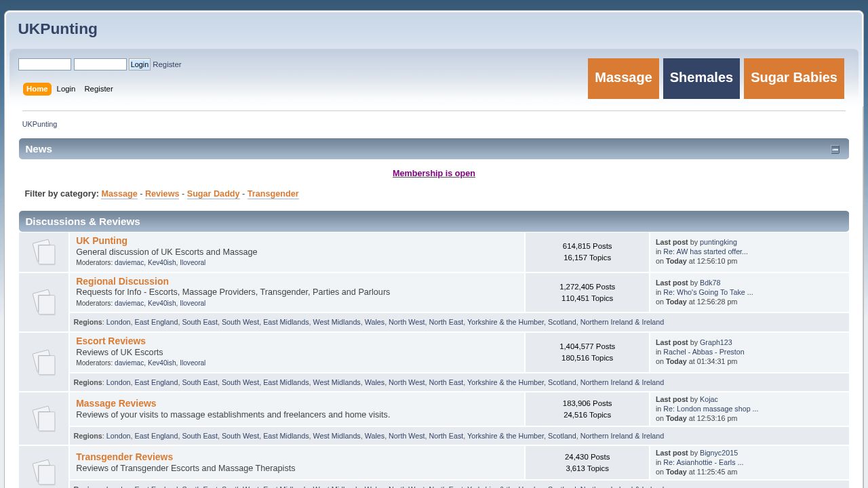View the Kojac user profile
Image resolution: width=868 pixels, height=488 pixels.
pos(709,399)
